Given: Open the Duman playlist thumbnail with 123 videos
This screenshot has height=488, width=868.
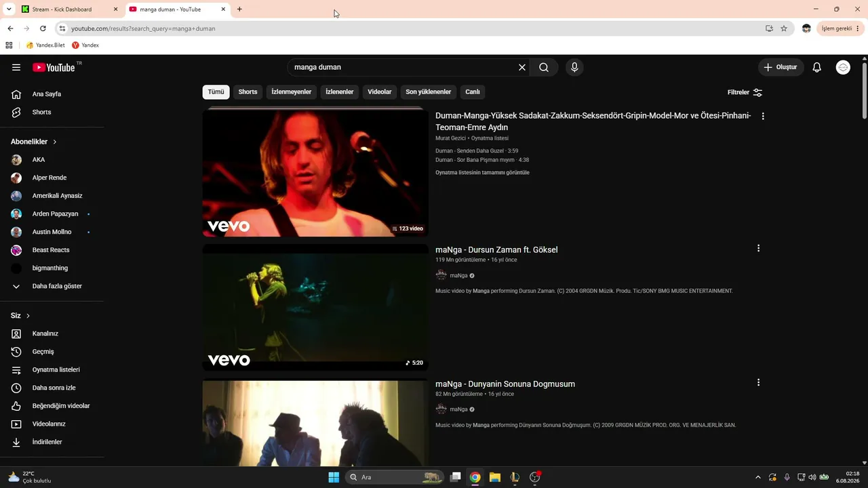Looking at the screenshot, I should [315, 173].
